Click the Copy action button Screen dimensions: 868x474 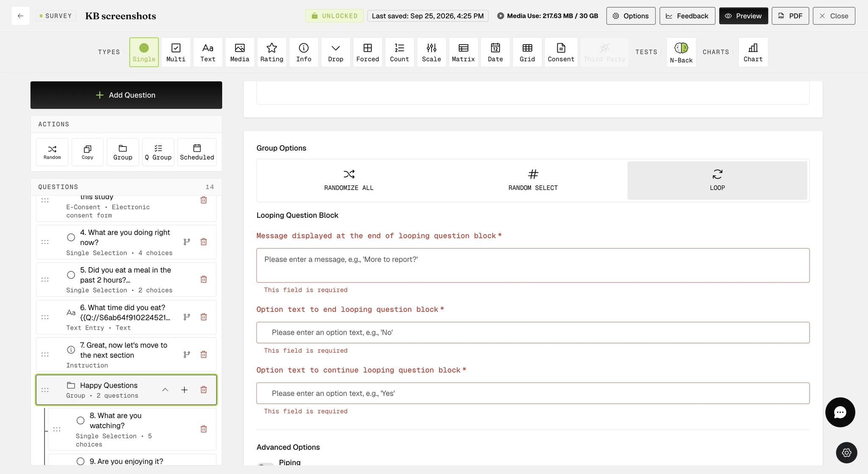[87, 152]
